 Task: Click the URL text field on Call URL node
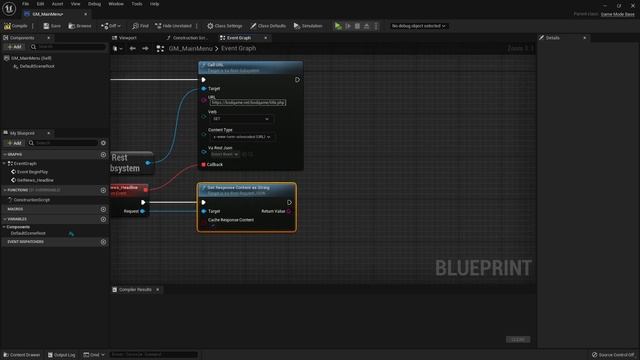click(x=248, y=102)
